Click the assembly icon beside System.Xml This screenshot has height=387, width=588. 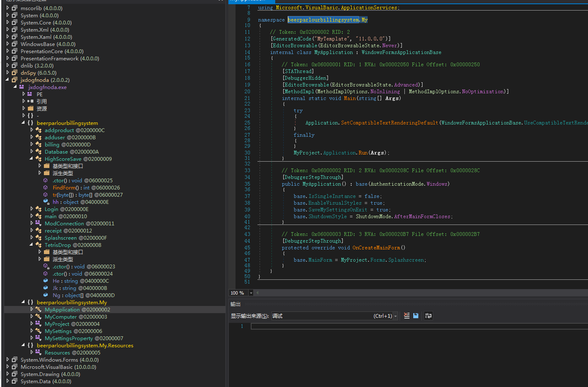(15, 30)
